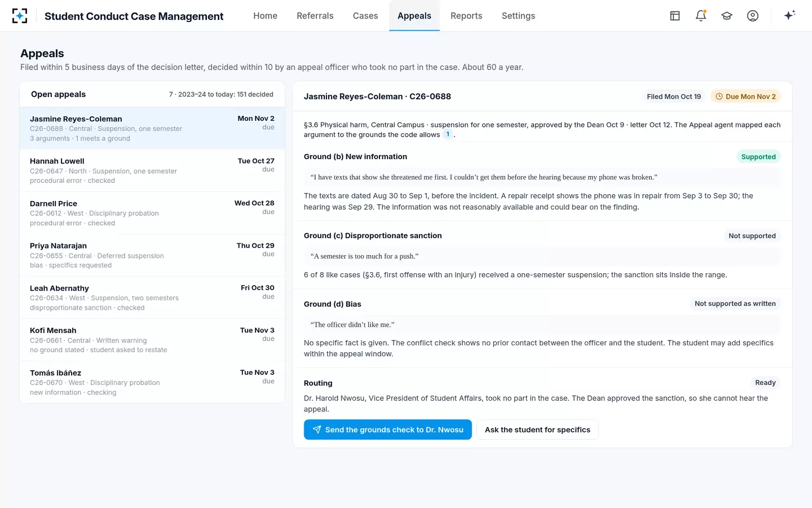Switch to the Cases tab
Image resolution: width=812 pixels, height=508 pixels.
(365, 16)
